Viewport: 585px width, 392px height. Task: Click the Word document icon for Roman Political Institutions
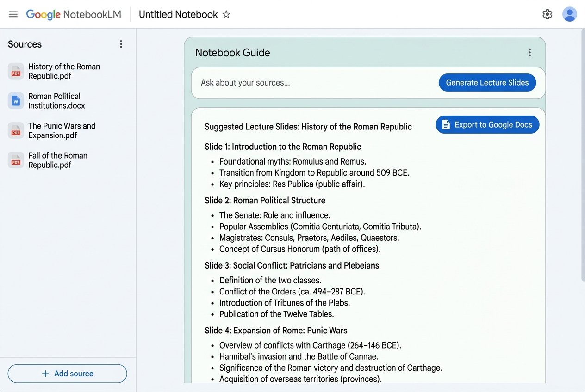16,101
